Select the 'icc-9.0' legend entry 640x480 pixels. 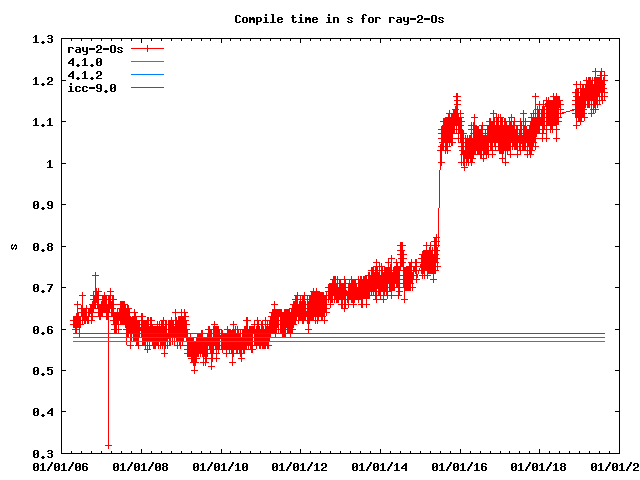tap(91, 88)
